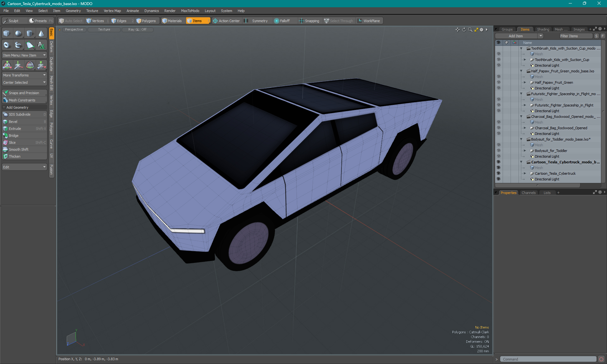607x364 pixels.
Task: Click the Thicken tool
Action: 24,156
